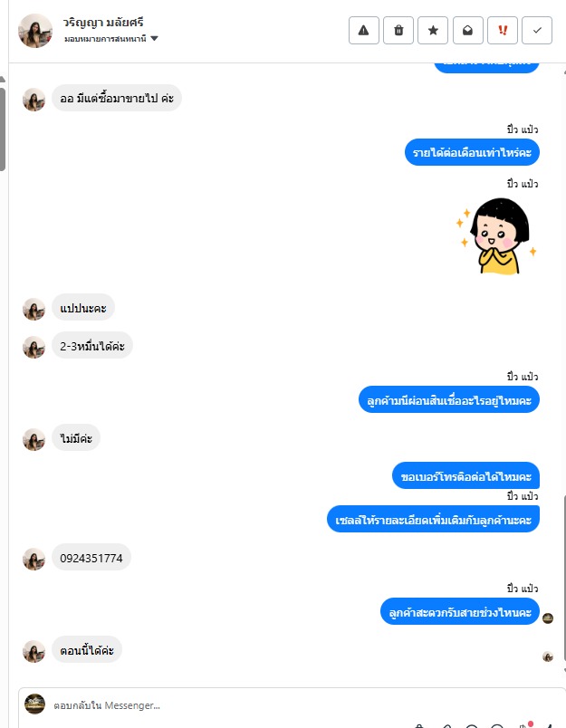566x728 pixels.
Task: Click the last received message ตอนนี้ได้ค่ะ
Action: coord(87,650)
